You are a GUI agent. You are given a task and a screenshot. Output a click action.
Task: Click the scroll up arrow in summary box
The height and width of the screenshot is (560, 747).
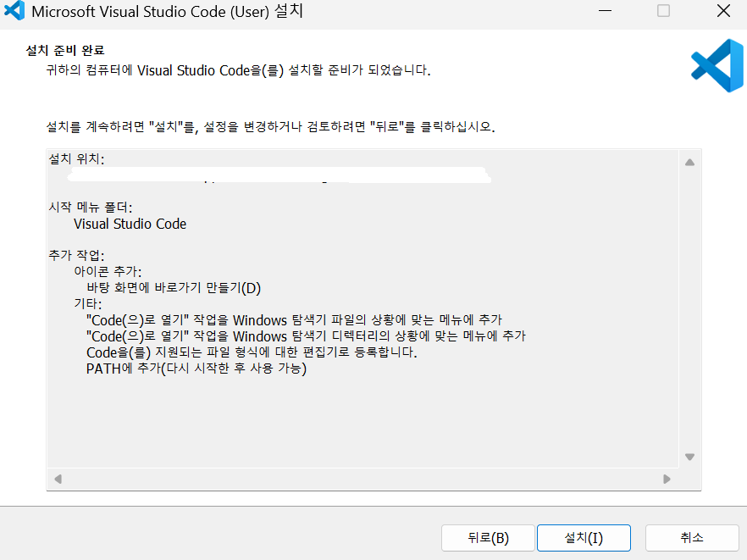click(689, 163)
